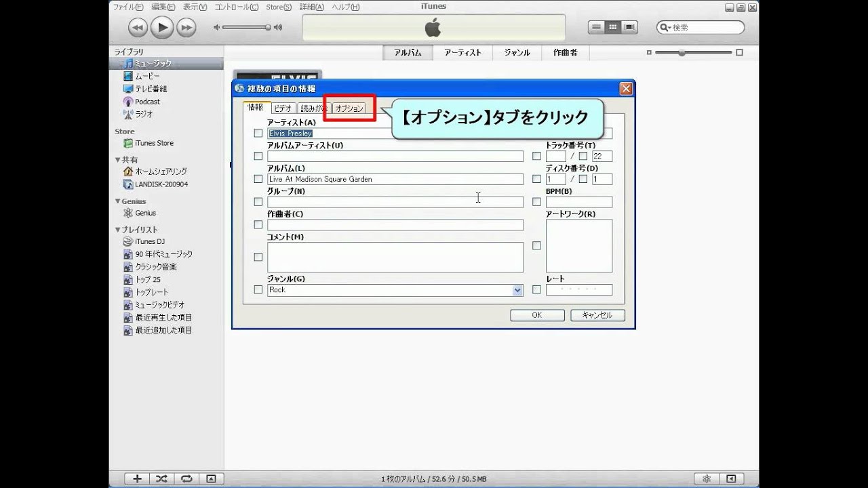The image size is (868, 488).
Task: Check the ジャンル(G) checkbox
Action: pos(258,289)
